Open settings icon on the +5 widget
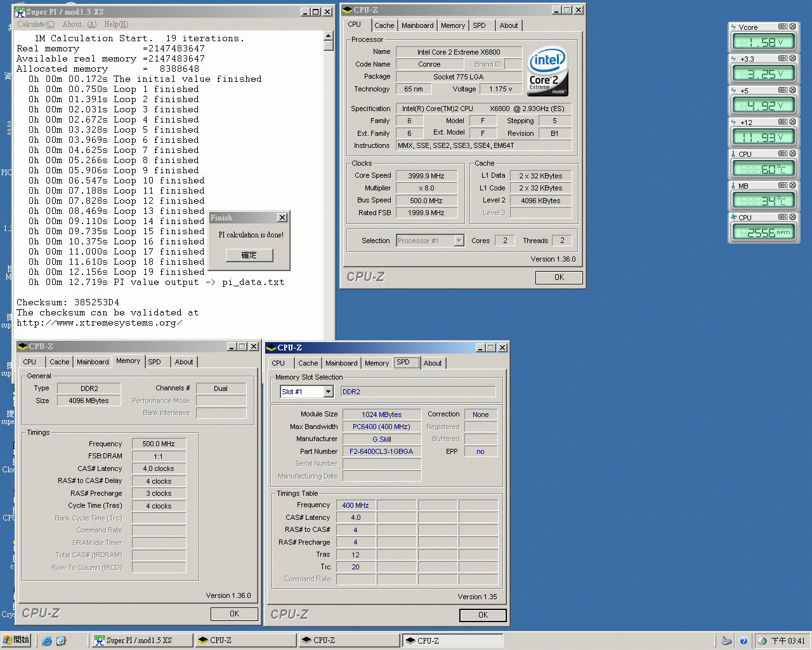This screenshot has width=812, height=650. click(783, 90)
